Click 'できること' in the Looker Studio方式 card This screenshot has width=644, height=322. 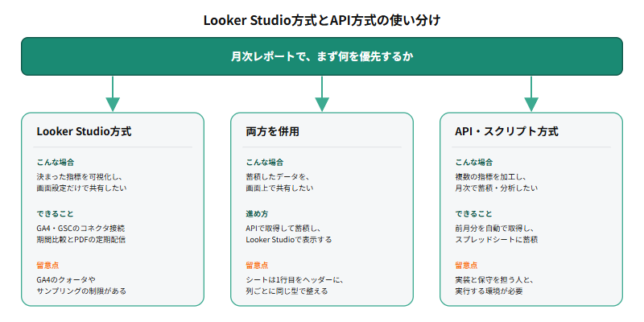pyautogui.click(x=55, y=214)
